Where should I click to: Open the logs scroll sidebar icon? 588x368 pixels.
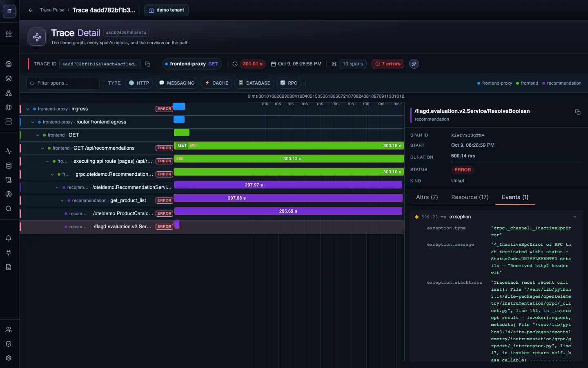[9, 180]
